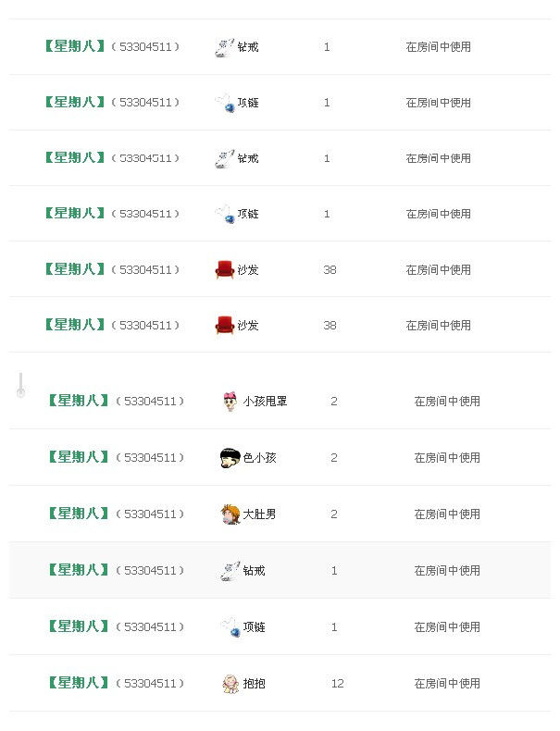The image size is (560, 731).
Task: Click the 色小孩 black-haired face icon
Action: [230, 458]
